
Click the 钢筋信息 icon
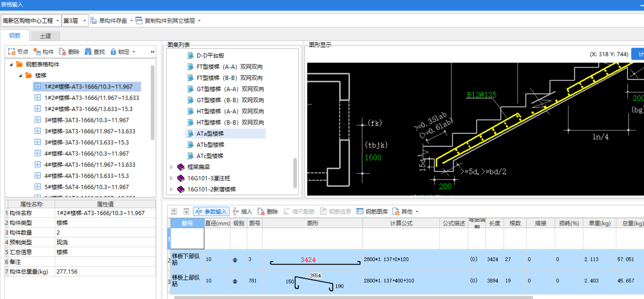point(323,211)
